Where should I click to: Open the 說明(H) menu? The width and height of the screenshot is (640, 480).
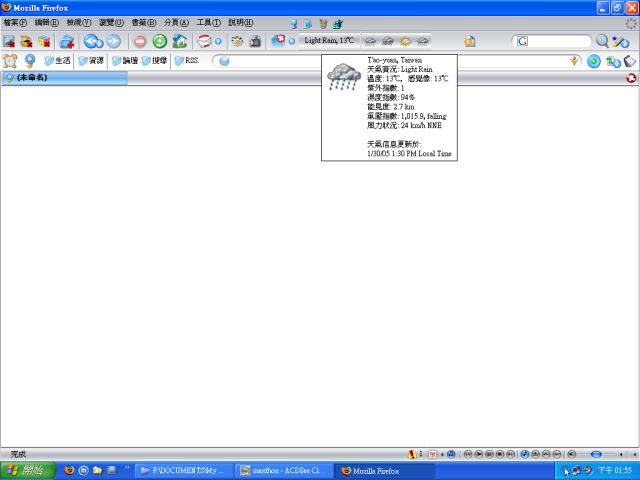click(240, 23)
